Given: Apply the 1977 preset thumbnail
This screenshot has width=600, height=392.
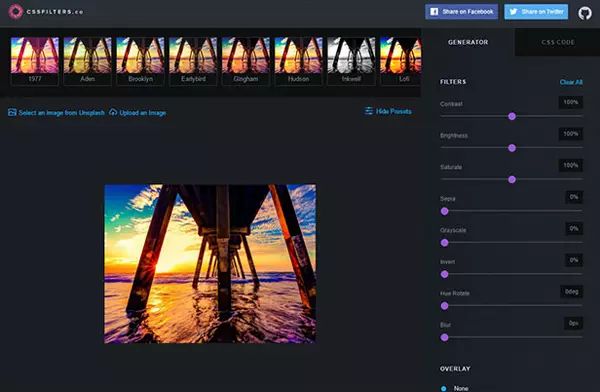Looking at the screenshot, I should (35, 60).
